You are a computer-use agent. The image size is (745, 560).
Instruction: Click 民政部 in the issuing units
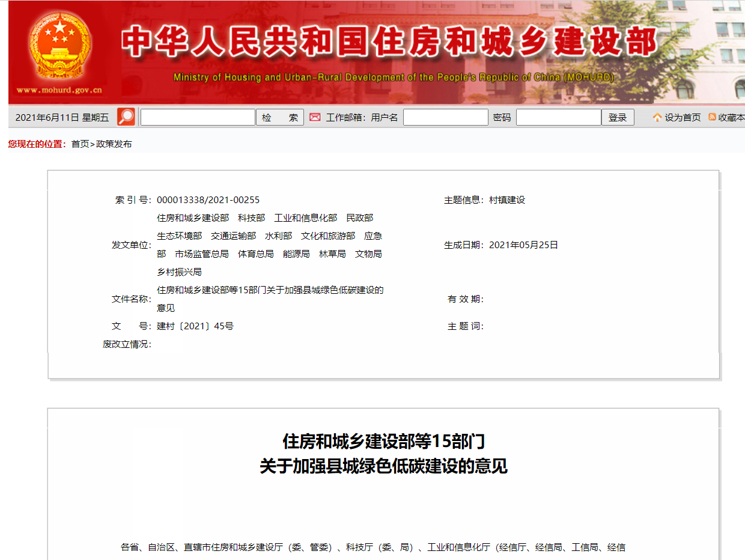[x=359, y=218]
